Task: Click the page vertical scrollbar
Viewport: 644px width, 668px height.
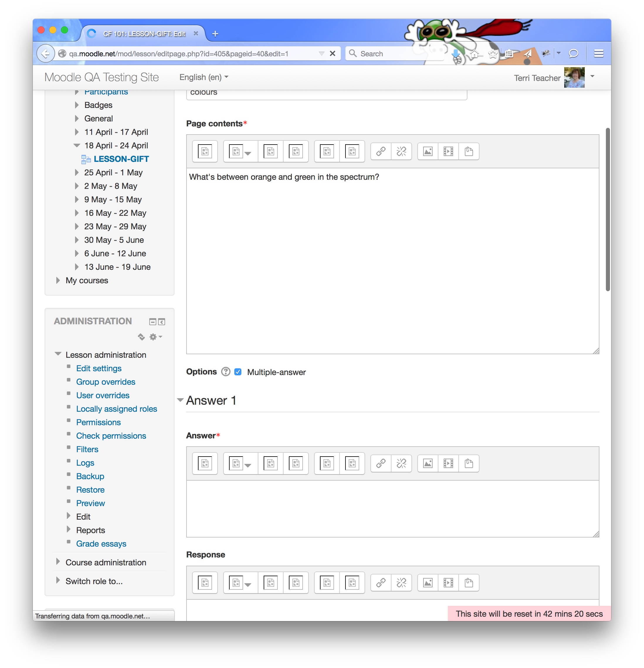Action: (x=608, y=210)
